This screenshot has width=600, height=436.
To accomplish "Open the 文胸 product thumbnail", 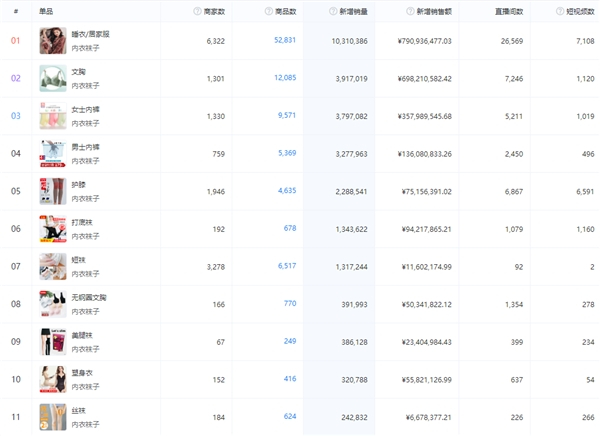I will [52, 78].
